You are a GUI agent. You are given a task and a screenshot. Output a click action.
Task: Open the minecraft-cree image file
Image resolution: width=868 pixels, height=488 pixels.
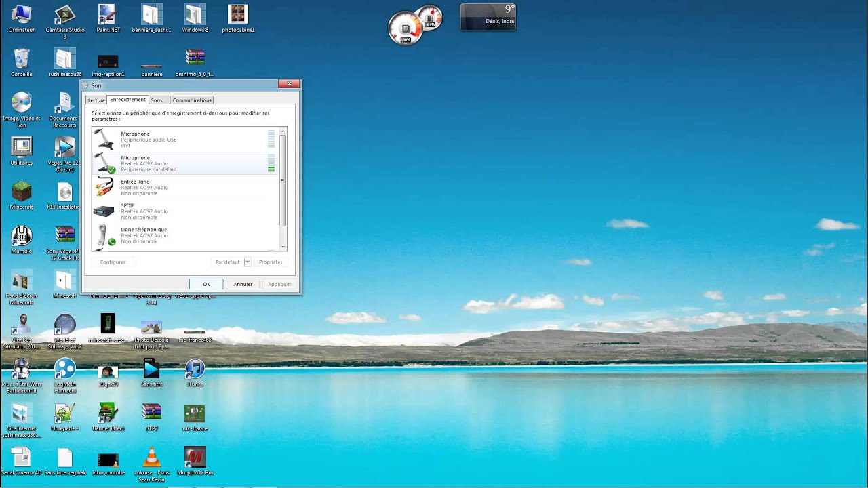(108, 328)
